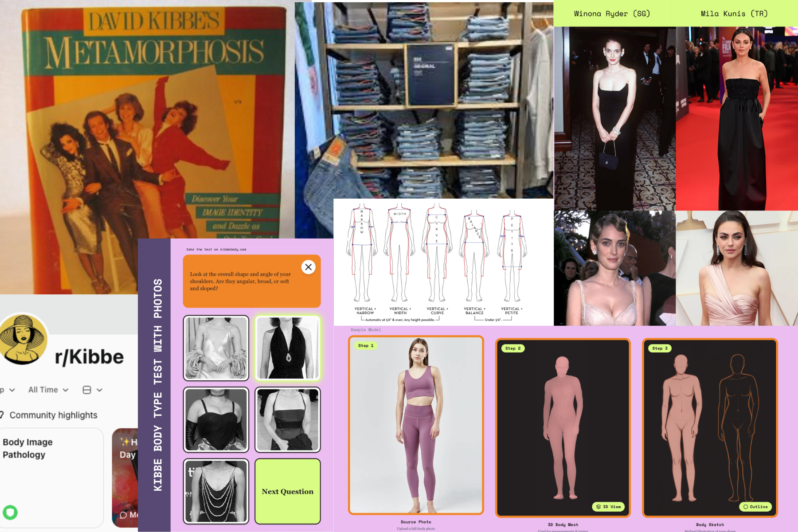This screenshot has height=532, width=798.
Task: Select the black halter top photo option
Action: 288,348
